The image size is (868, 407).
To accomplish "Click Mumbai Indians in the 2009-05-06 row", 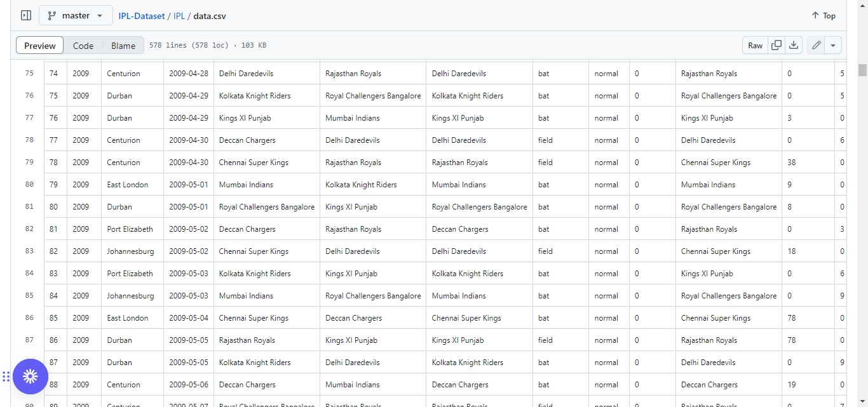I will tap(353, 385).
